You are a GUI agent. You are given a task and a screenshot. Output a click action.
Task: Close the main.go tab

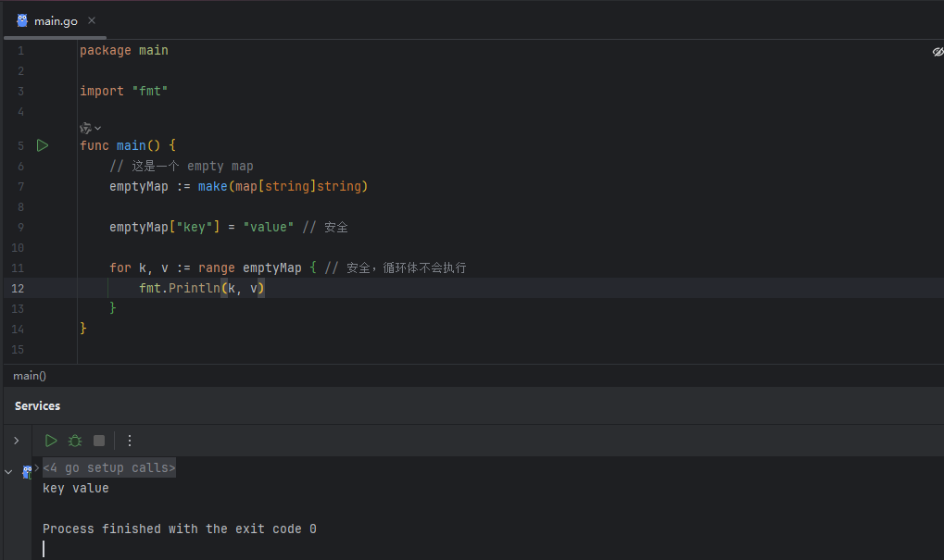click(92, 20)
